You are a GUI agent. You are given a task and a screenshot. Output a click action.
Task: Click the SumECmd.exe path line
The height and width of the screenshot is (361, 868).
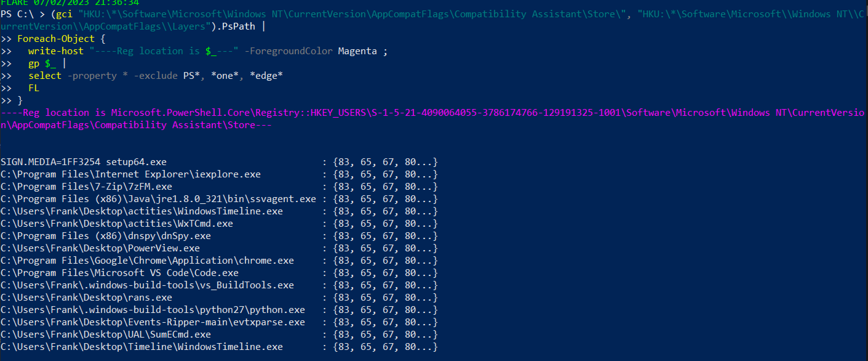click(x=106, y=334)
